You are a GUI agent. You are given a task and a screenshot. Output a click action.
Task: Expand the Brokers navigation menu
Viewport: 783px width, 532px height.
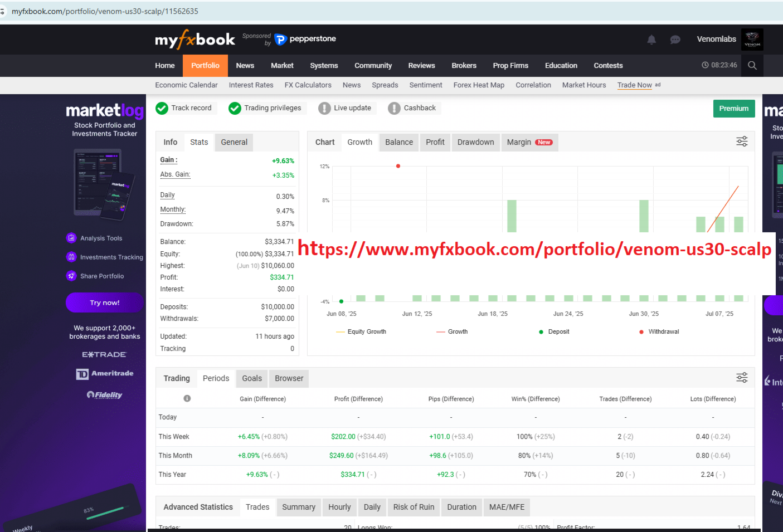click(x=464, y=65)
